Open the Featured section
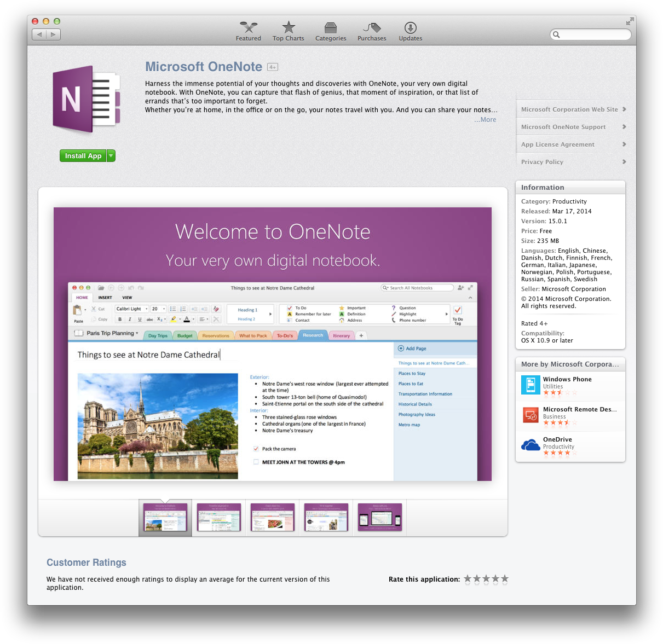 (248, 31)
